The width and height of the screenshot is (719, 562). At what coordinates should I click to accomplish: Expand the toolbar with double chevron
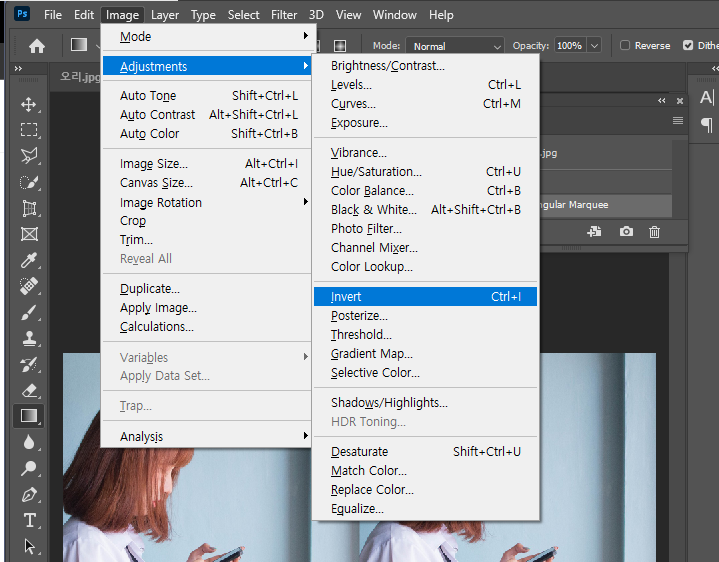coord(18,69)
